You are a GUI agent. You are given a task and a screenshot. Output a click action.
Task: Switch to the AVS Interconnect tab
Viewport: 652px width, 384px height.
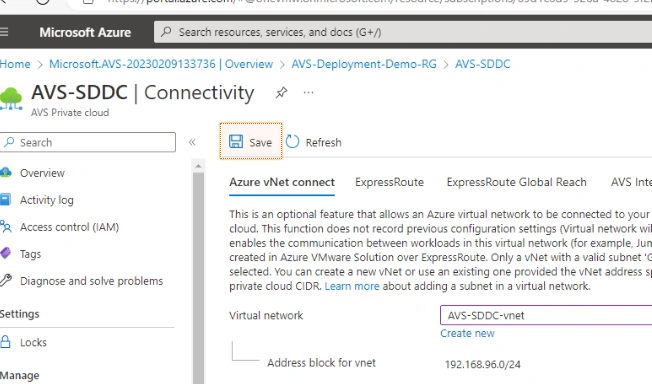631,182
